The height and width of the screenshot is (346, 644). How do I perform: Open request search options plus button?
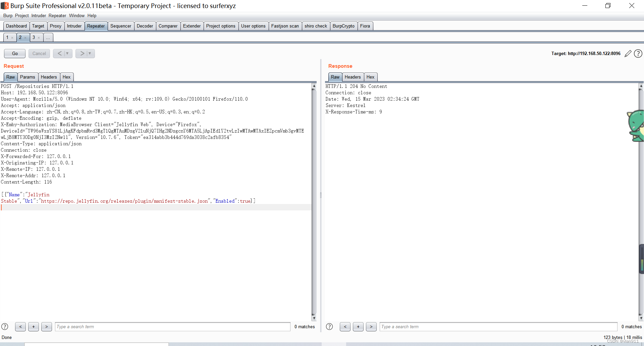point(34,327)
